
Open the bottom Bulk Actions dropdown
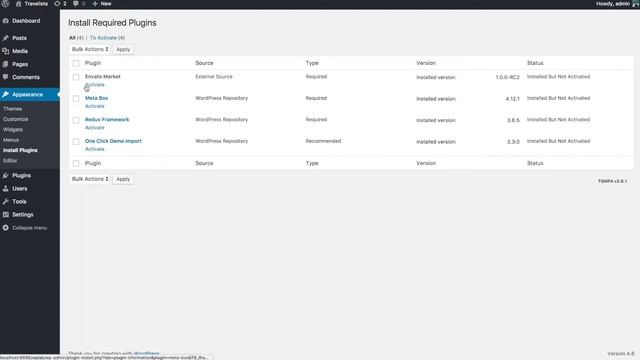[90, 179]
